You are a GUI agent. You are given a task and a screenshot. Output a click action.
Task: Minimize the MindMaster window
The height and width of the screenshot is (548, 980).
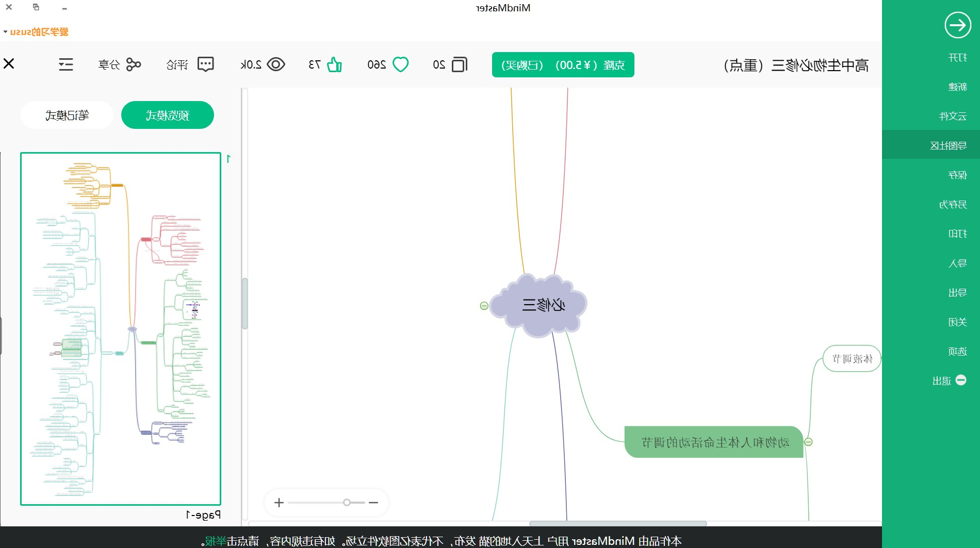tap(64, 8)
